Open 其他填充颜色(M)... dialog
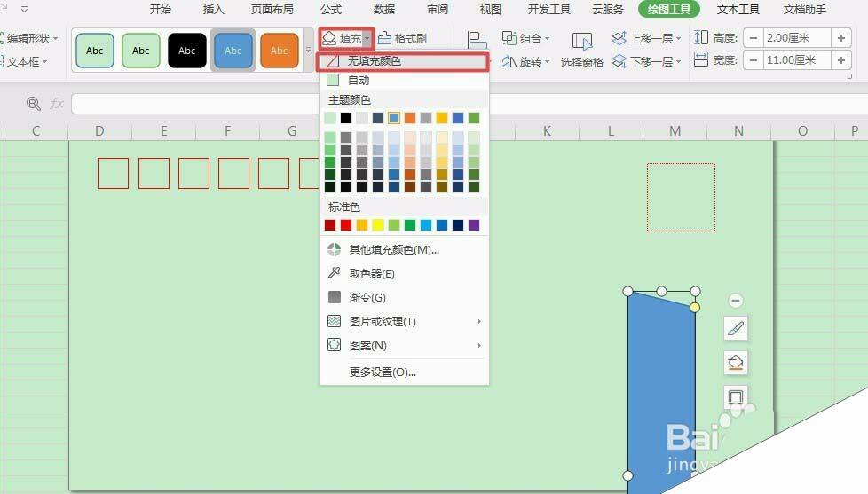This screenshot has width=868, height=494. [402, 250]
